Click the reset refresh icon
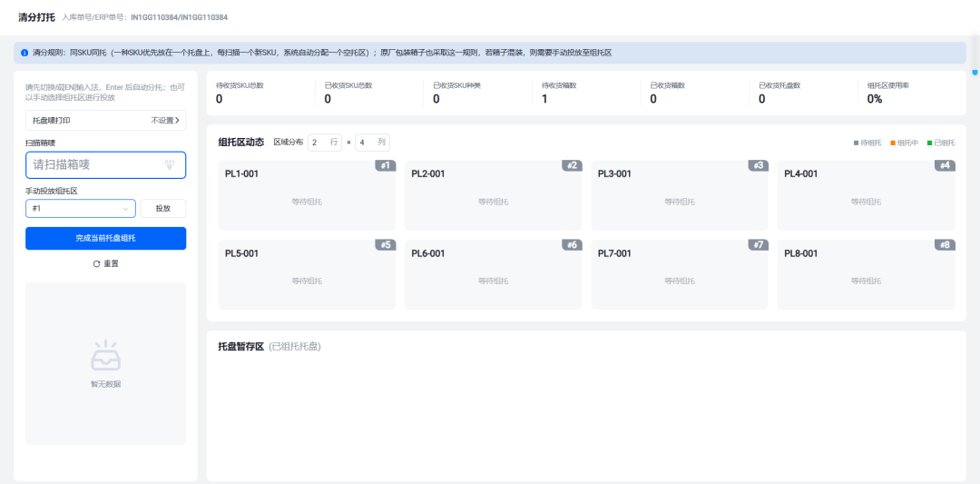 (x=96, y=264)
